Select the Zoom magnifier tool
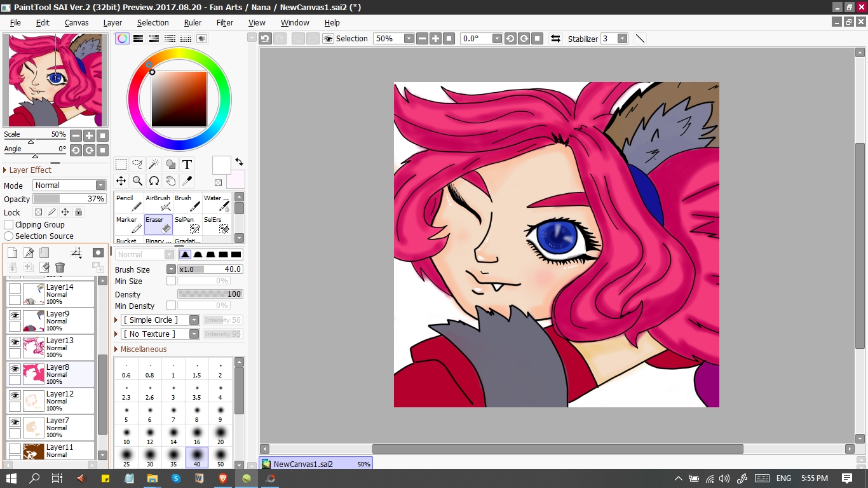The image size is (868, 488). pos(137,181)
